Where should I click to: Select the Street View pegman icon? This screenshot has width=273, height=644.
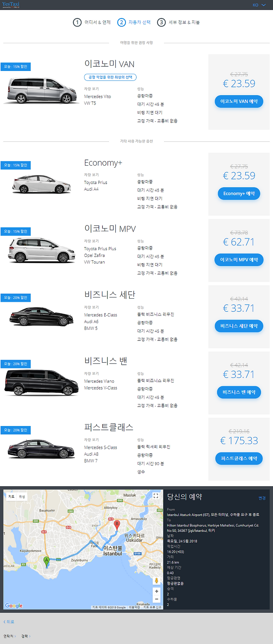(156, 581)
